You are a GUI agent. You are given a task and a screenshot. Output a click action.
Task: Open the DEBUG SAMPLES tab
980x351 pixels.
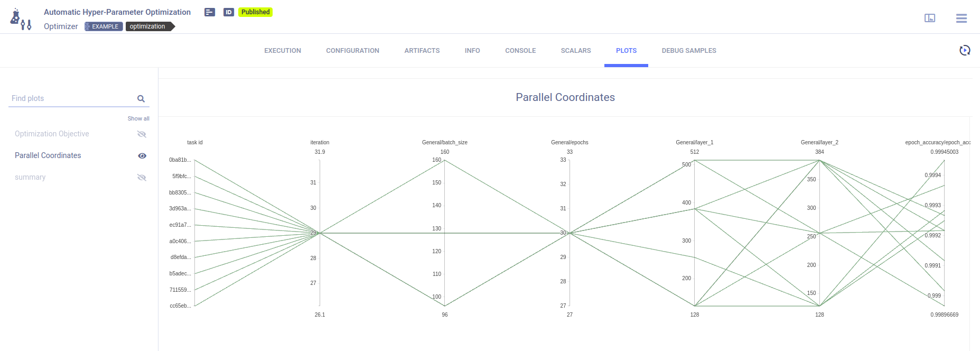point(688,50)
